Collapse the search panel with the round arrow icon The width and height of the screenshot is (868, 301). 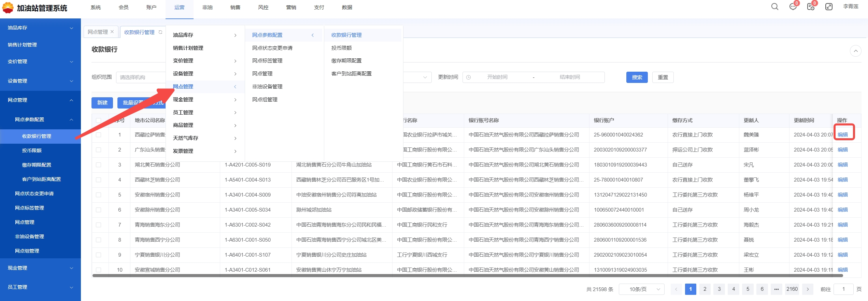pos(855,51)
